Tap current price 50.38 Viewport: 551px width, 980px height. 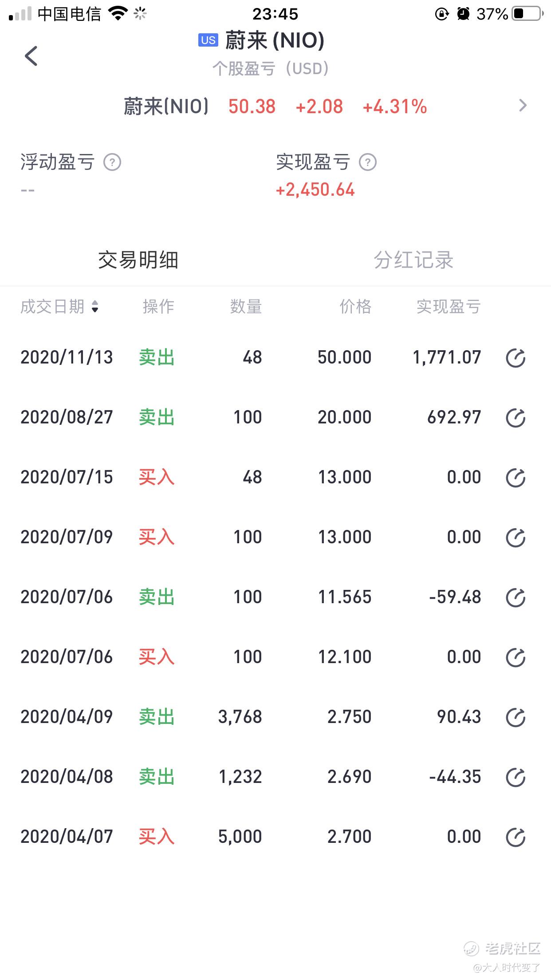(x=252, y=107)
